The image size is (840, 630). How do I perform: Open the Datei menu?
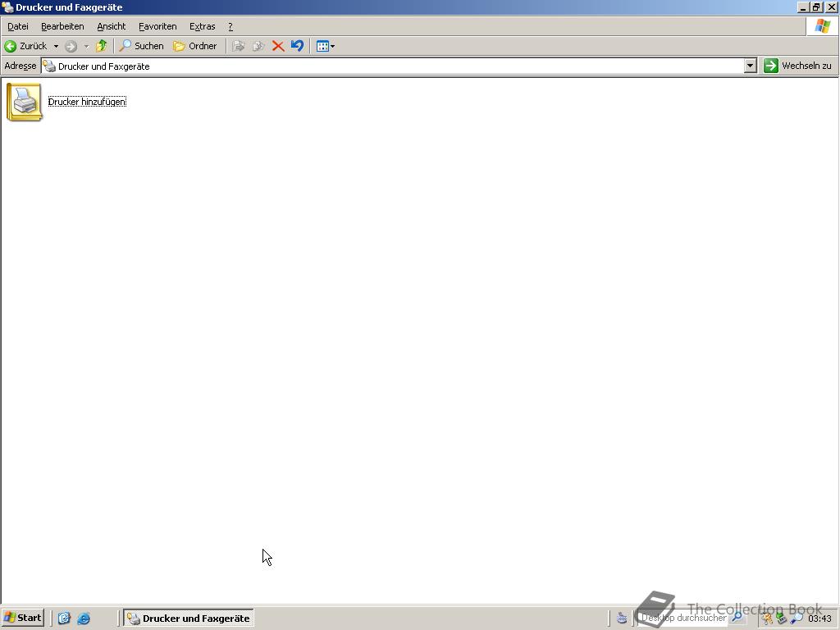(x=18, y=26)
